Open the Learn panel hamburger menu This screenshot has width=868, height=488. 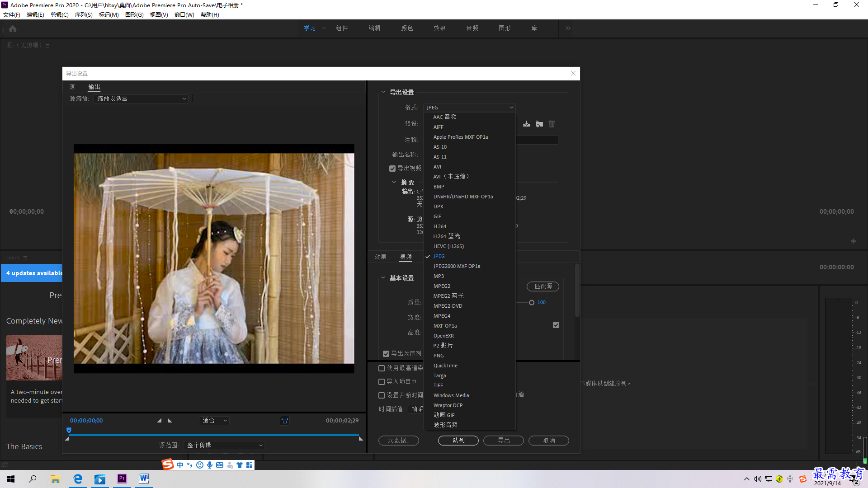coord(25,258)
